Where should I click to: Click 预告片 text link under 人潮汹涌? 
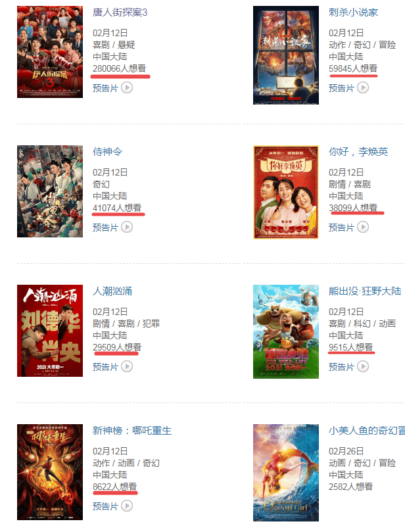pos(105,367)
